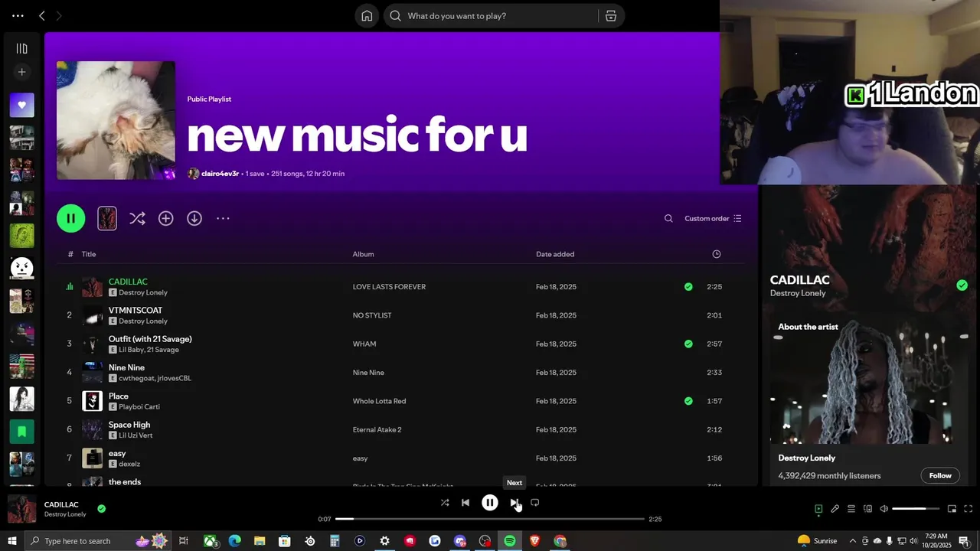Open Eternal Atake 2 album link

point(377,429)
